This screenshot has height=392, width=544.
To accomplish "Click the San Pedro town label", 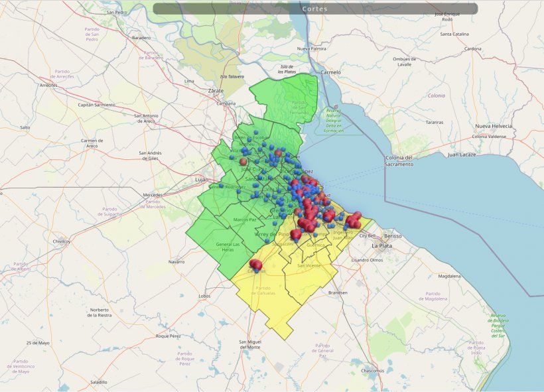I will (x=117, y=12).
